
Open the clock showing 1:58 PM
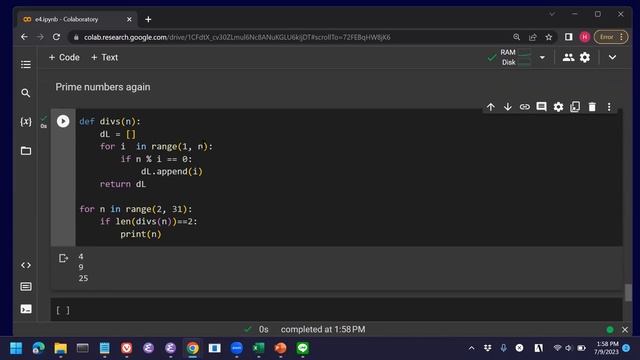point(607,348)
